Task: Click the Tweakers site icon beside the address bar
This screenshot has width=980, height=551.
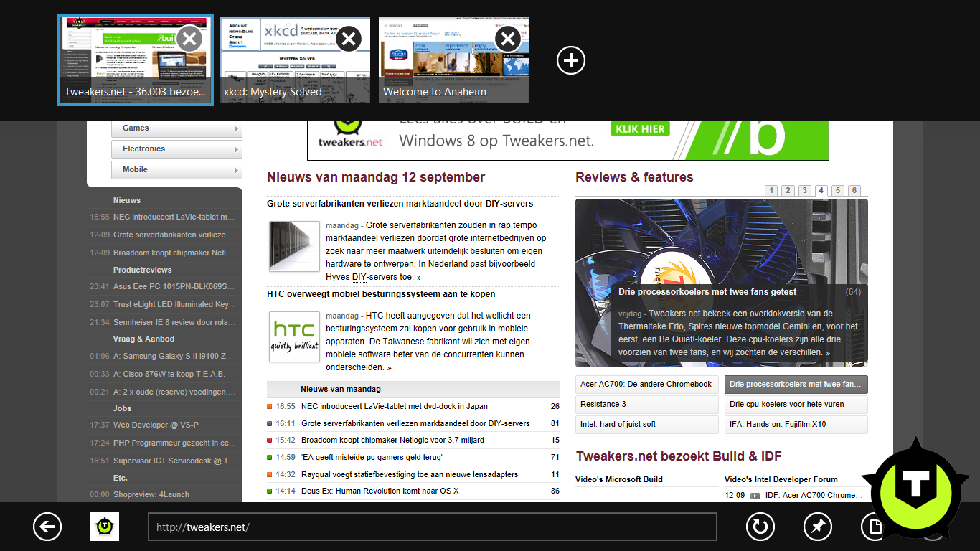Action: pyautogui.click(x=105, y=527)
